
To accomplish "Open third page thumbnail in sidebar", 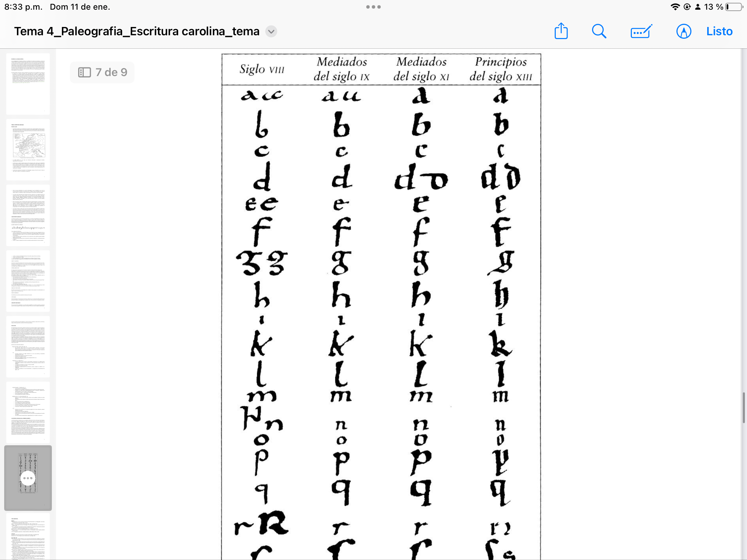I will [28, 215].
